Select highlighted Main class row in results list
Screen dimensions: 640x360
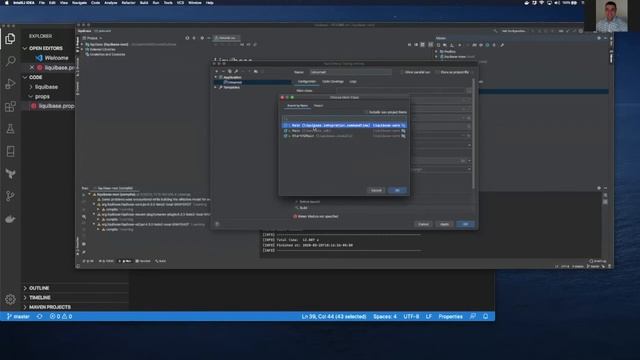tap(344, 125)
